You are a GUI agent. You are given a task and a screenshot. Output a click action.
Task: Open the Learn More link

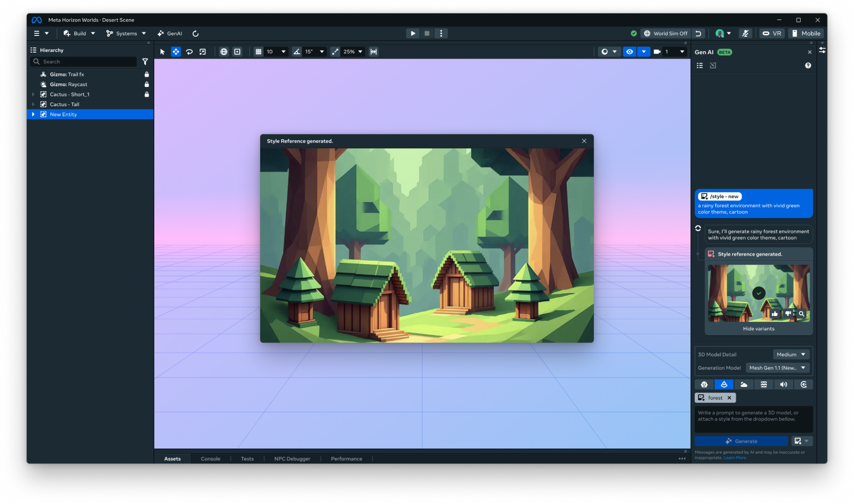(x=735, y=458)
